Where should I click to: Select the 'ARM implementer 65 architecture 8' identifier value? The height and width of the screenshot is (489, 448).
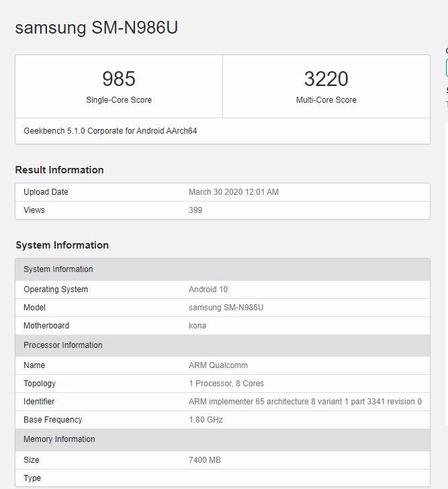tap(305, 402)
